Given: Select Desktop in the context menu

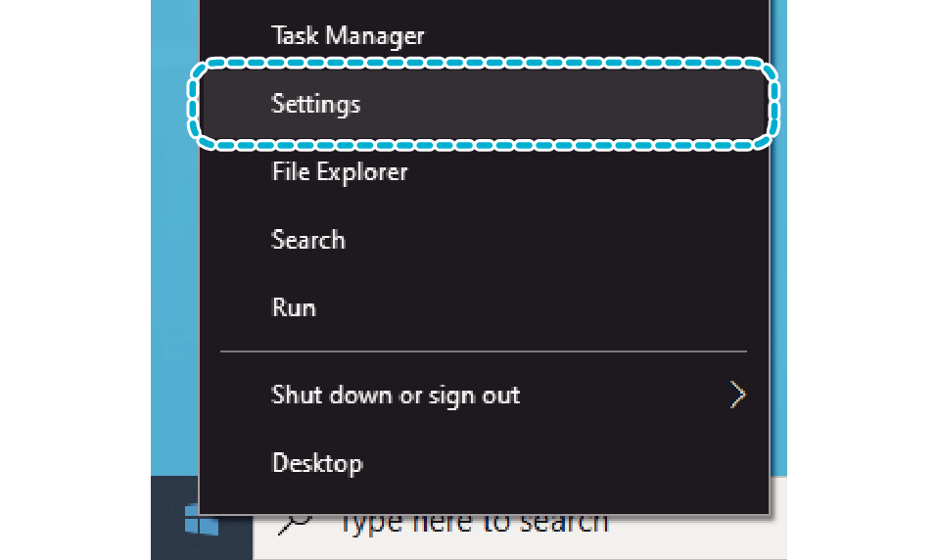Looking at the screenshot, I should (x=317, y=463).
